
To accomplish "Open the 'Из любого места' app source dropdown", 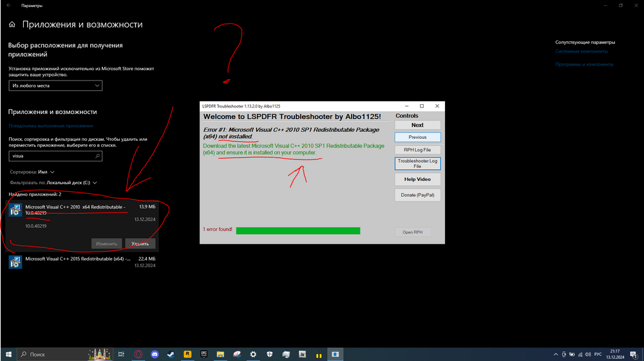I will tap(55, 86).
